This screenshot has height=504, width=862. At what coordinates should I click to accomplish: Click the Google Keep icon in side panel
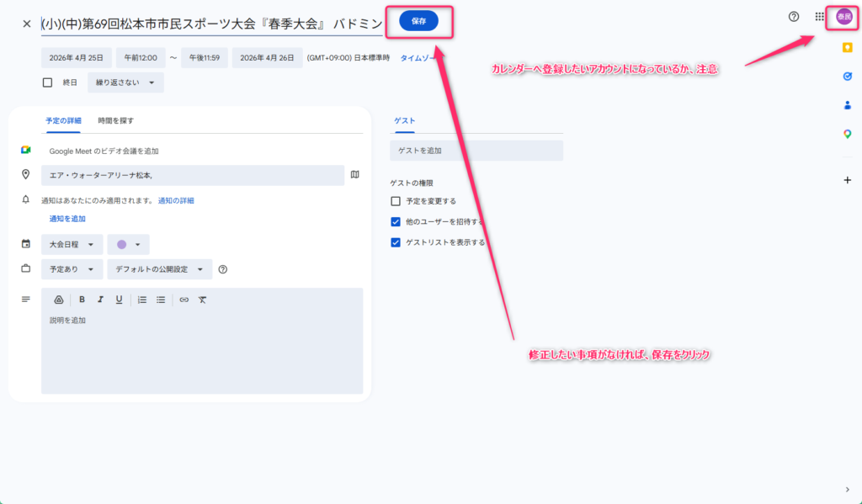pyautogui.click(x=847, y=48)
